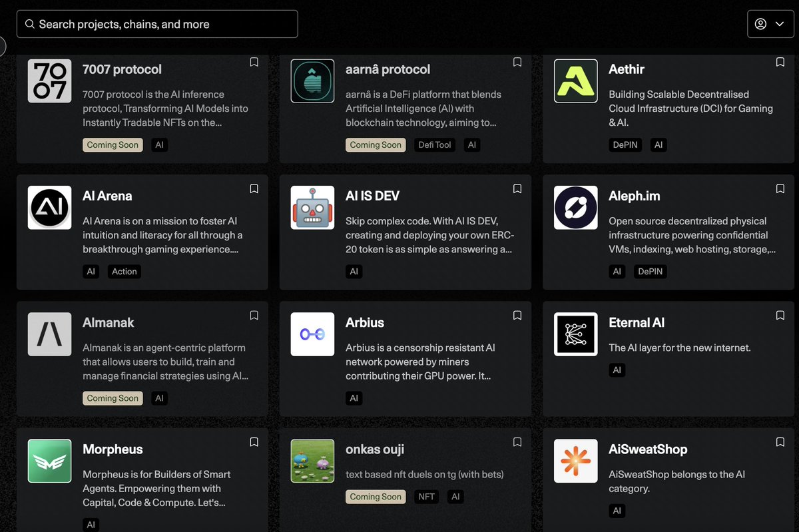
Task: Click the search magnifier icon
Action: point(29,23)
